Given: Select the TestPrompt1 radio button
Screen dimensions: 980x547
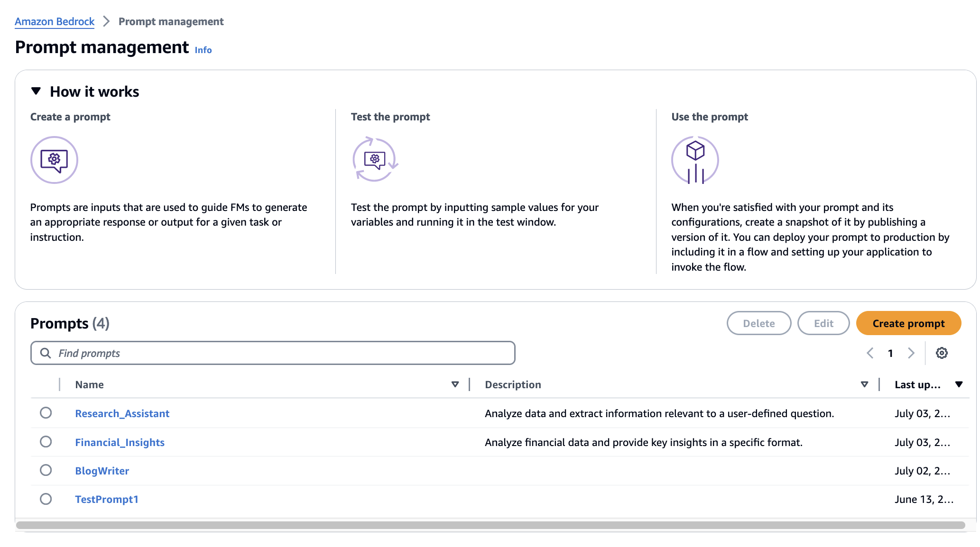Looking at the screenshot, I should [46, 499].
